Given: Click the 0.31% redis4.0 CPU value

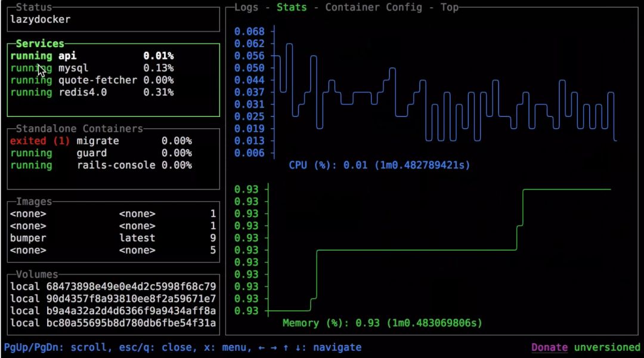Looking at the screenshot, I should pos(159,92).
